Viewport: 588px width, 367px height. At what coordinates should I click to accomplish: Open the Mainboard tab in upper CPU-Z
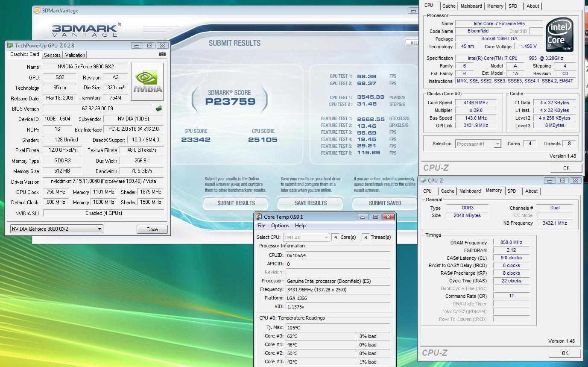click(471, 6)
